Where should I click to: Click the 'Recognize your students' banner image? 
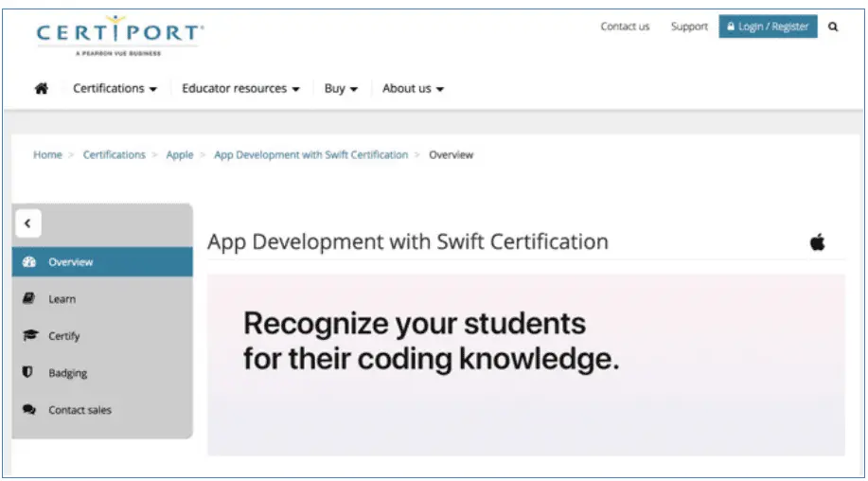coord(526,365)
